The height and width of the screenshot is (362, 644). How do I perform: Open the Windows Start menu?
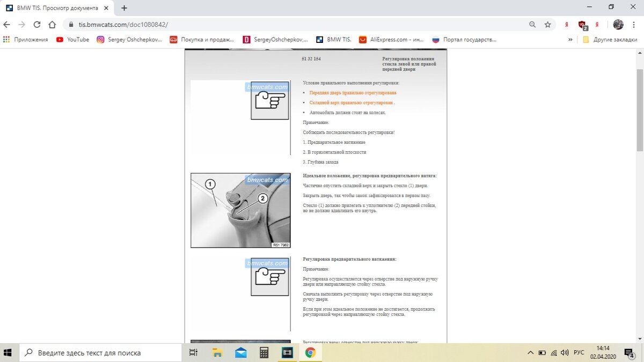[x=9, y=352]
